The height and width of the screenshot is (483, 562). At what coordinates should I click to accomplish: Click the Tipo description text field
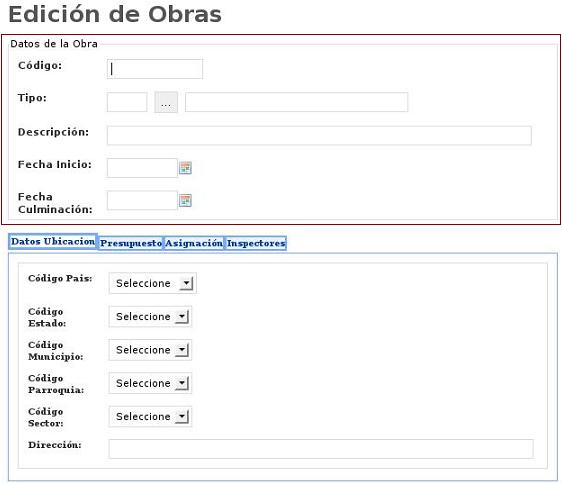(296, 102)
